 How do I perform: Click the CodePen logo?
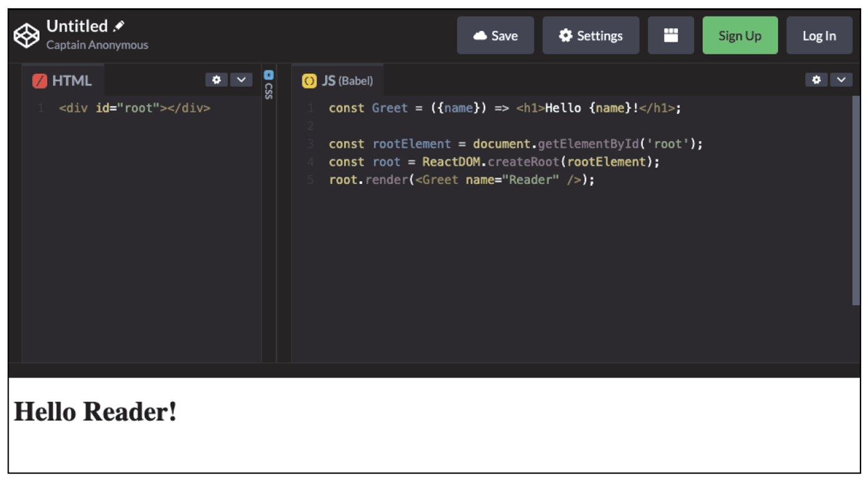point(26,35)
